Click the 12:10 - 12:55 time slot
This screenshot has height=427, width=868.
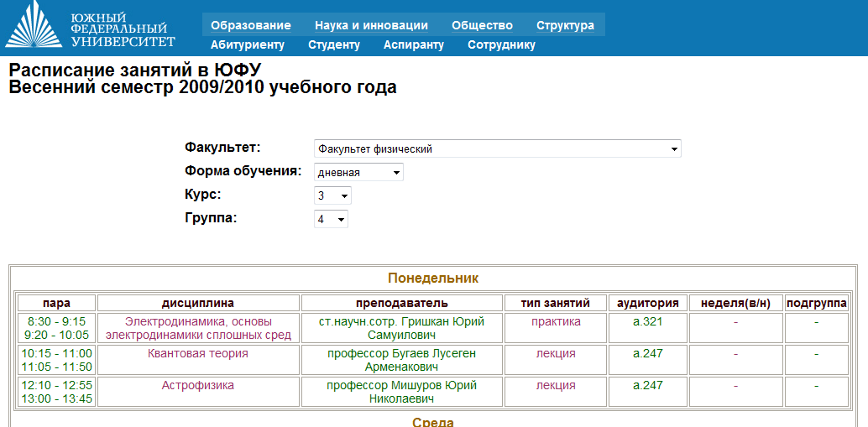tap(56, 386)
